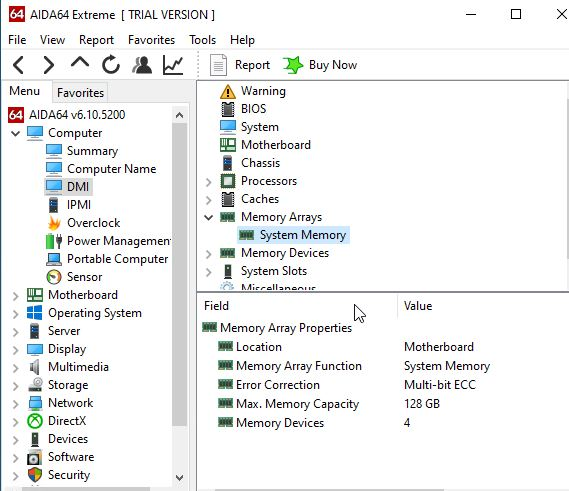569x491 pixels.
Task: Expand the Memory Devices node in DMI tree
Action: (x=209, y=254)
